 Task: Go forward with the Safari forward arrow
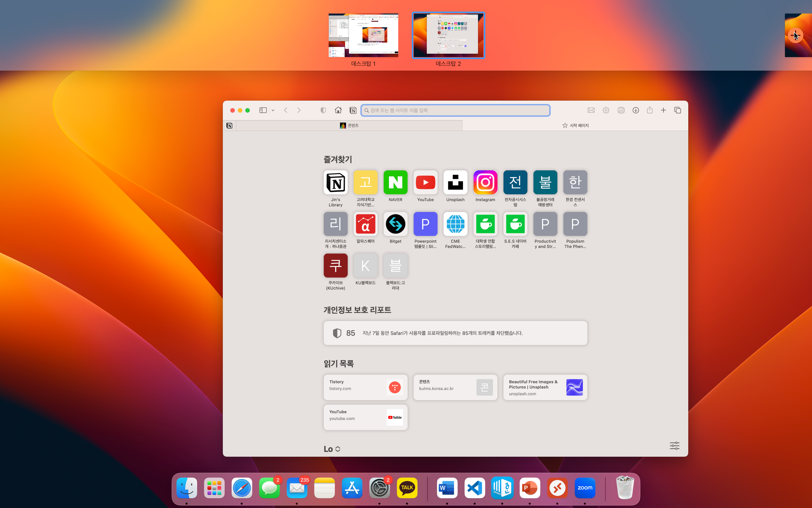(x=299, y=110)
